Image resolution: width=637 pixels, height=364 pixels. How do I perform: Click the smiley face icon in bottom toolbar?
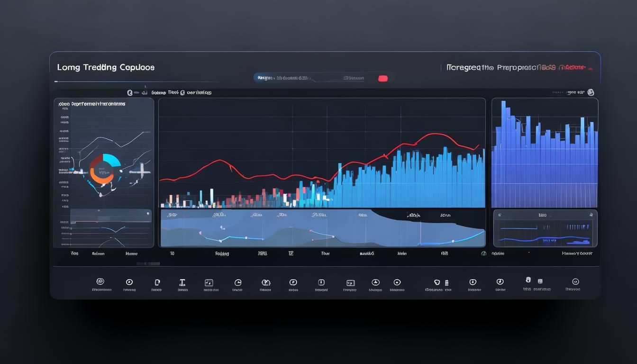[576, 282]
